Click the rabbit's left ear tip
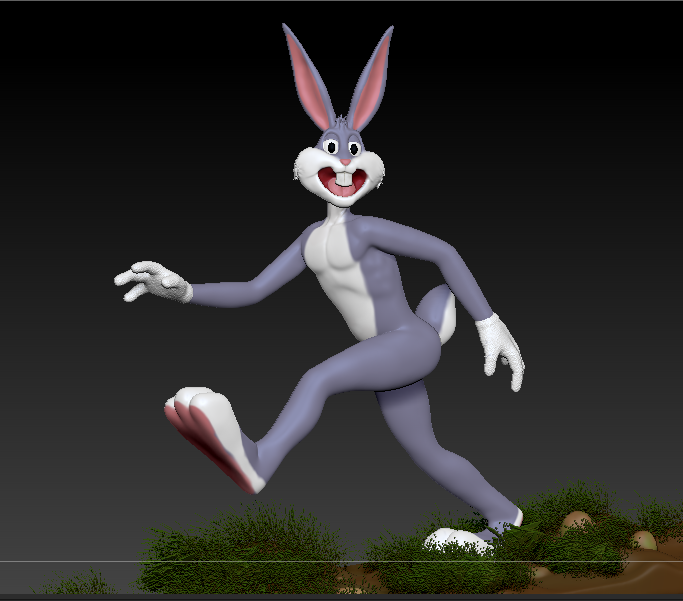Viewport: 683px width, 601px height. (290, 34)
